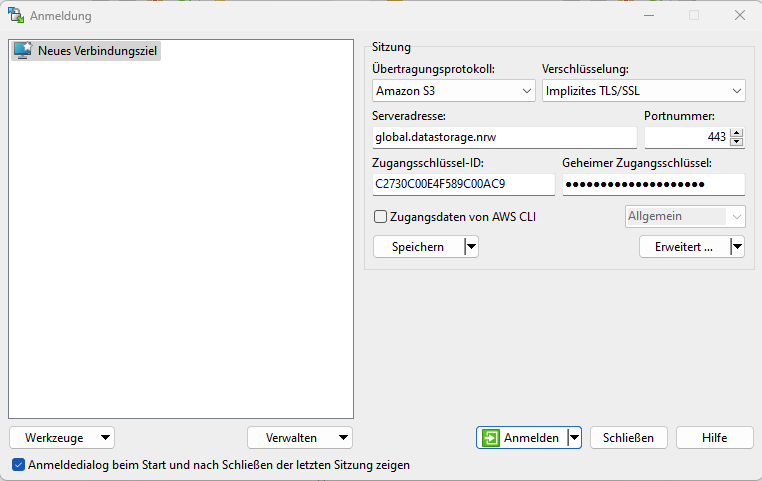Toggle Anmeldedialog beim Start zeigen checkbox

pos(19,465)
